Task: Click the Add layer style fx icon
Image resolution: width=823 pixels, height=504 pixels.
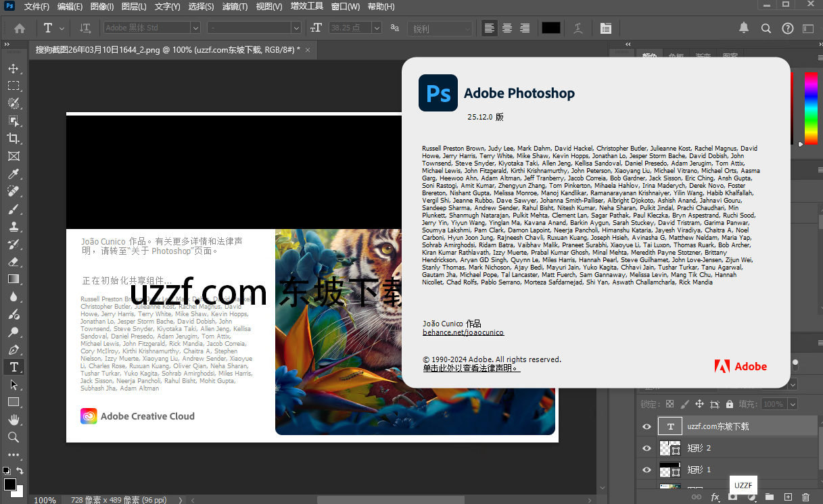Action: (715, 497)
